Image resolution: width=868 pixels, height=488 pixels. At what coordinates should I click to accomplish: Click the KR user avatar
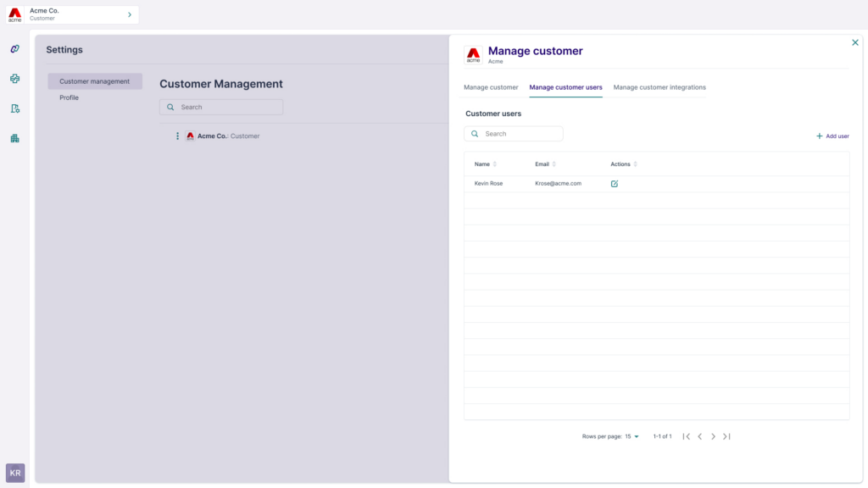pyautogui.click(x=15, y=472)
